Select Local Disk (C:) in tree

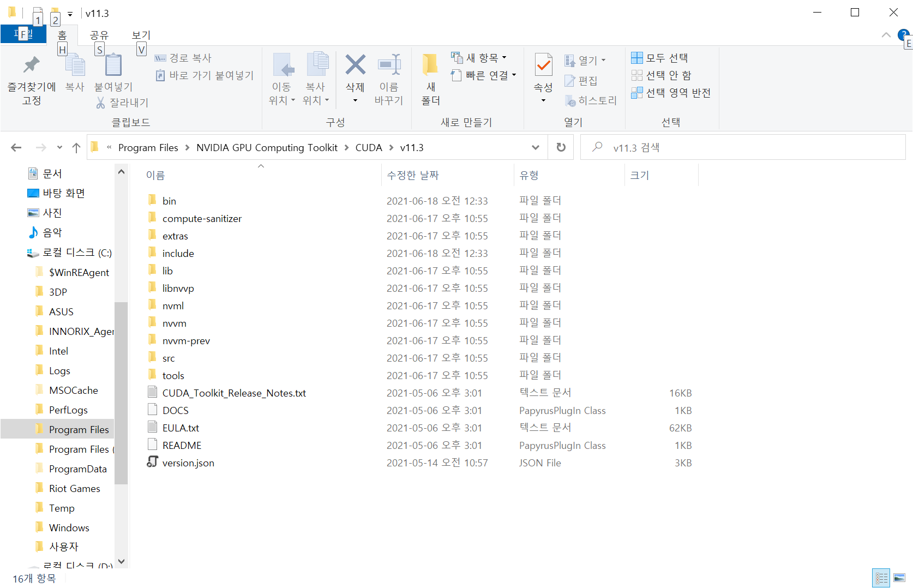[77, 253]
